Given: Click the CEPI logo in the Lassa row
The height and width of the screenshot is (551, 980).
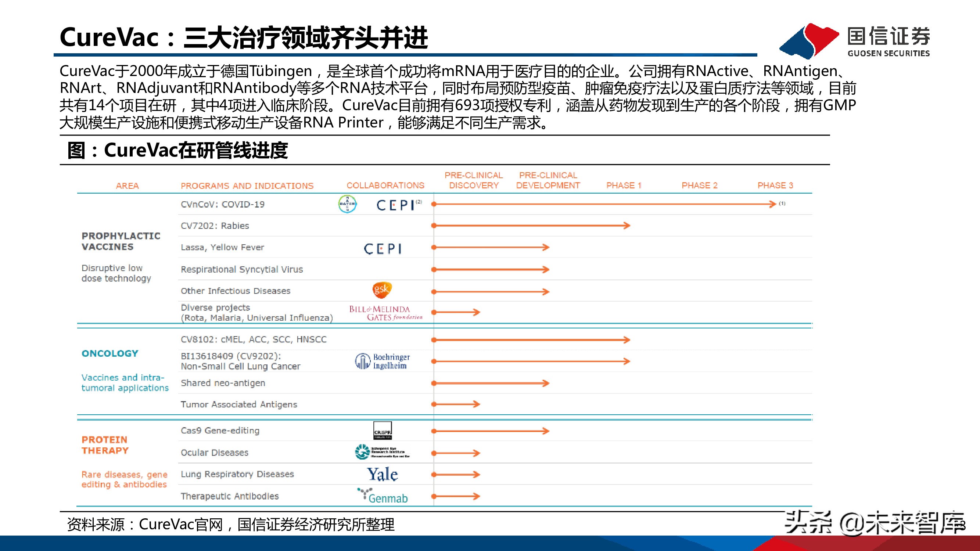Looking at the screenshot, I should [383, 249].
